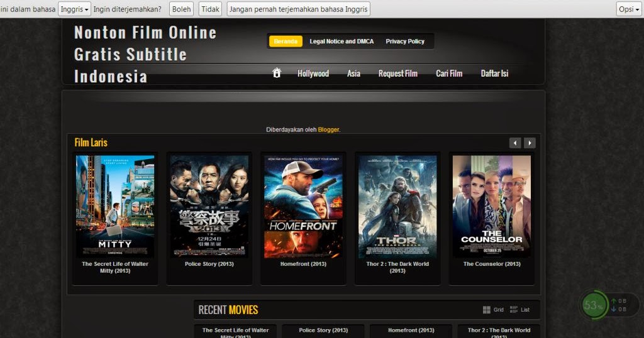The width and height of the screenshot is (644, 338).
Task: Show previous Film Laris slide
Action: (515, 143)
